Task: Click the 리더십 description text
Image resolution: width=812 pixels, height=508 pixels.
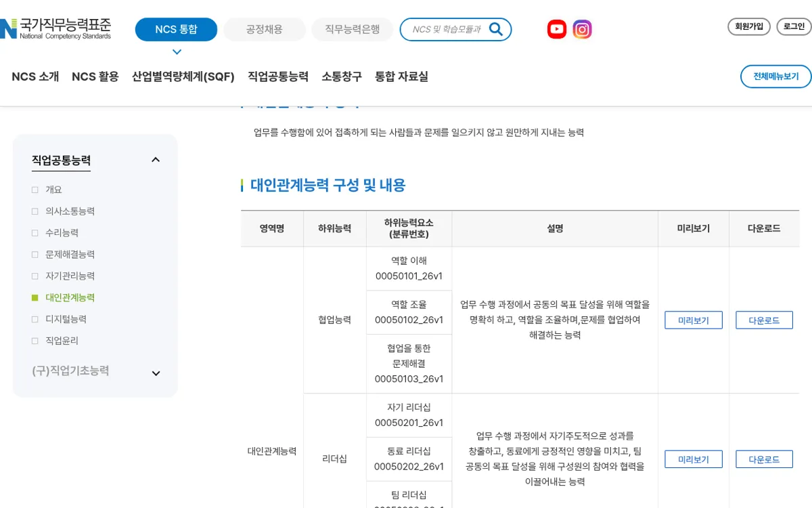Action: coord(555,459)
